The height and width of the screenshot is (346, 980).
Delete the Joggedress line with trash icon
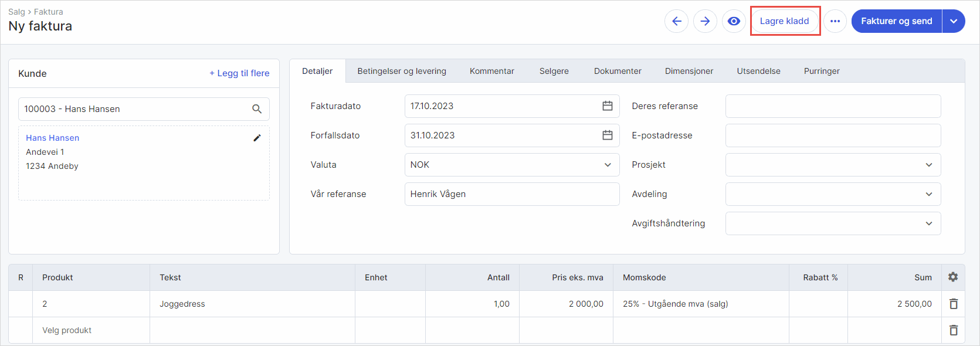point(954,304)
